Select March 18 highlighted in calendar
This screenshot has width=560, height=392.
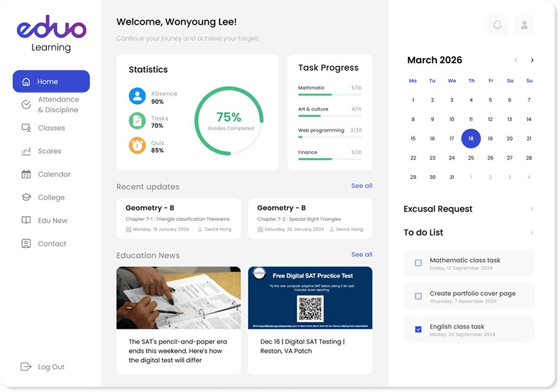pyautogui.click(x=471, y=139)
